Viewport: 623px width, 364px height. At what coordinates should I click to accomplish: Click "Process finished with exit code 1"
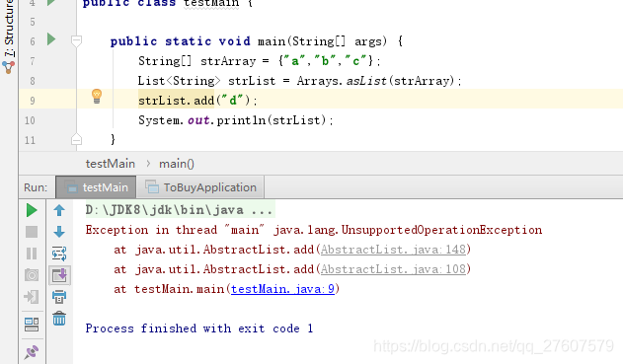(199, 328)
